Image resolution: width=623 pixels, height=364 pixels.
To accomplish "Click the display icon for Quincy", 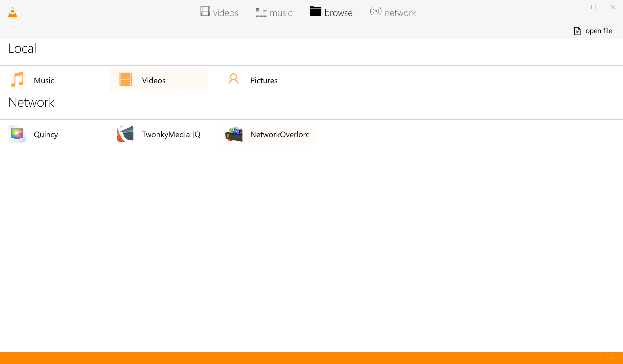I will (x=17, y=134).
